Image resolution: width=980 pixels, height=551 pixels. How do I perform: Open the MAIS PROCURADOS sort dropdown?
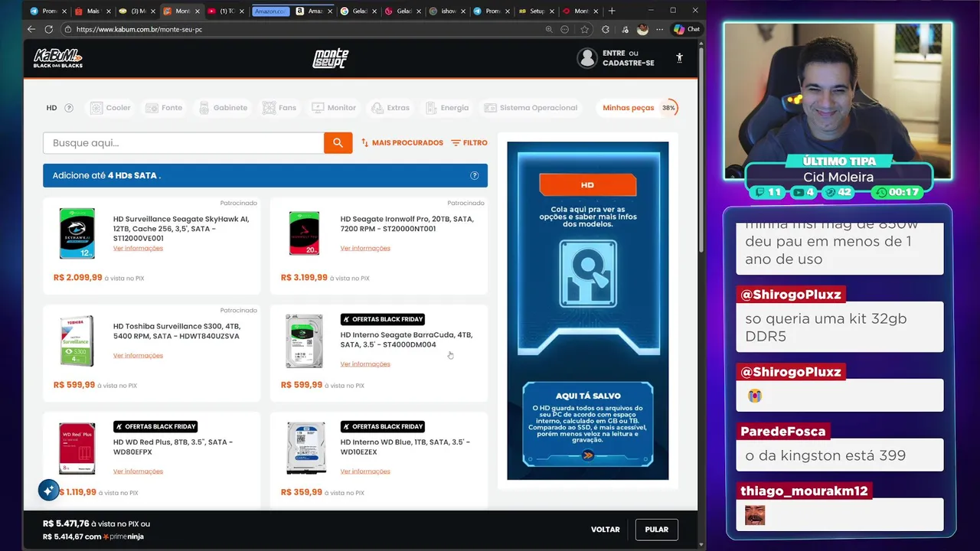[402, 143]
